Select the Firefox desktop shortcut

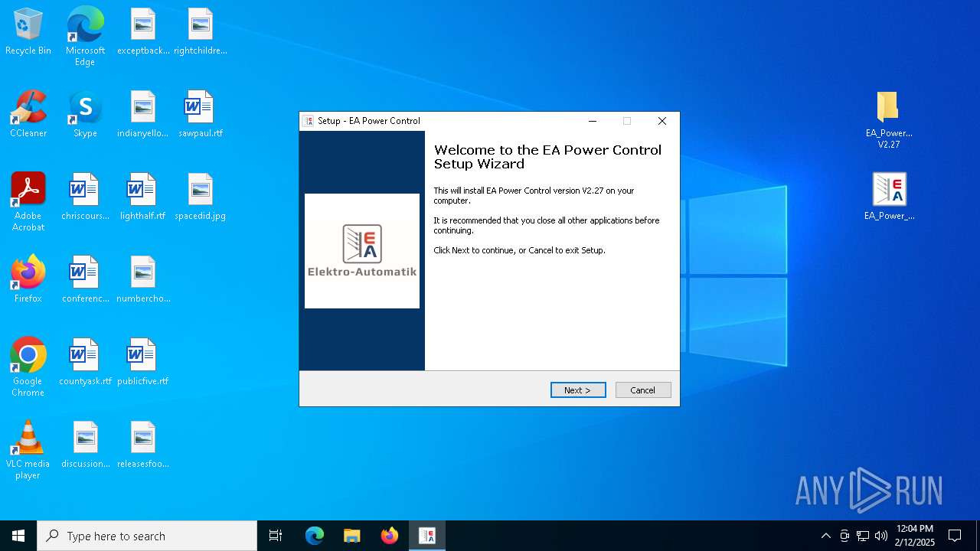[28, 280]
